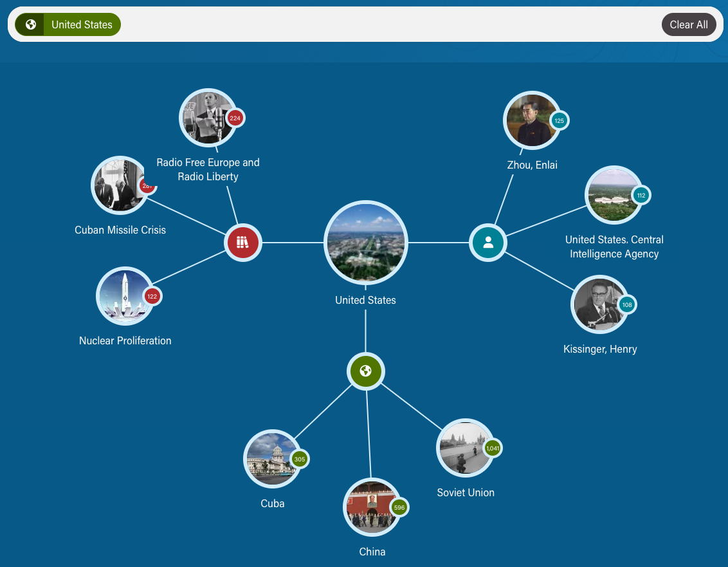The width and height of the screenshot is (728, 567).
Task: Click inside the filter search bar
Action: click(365, 24)
